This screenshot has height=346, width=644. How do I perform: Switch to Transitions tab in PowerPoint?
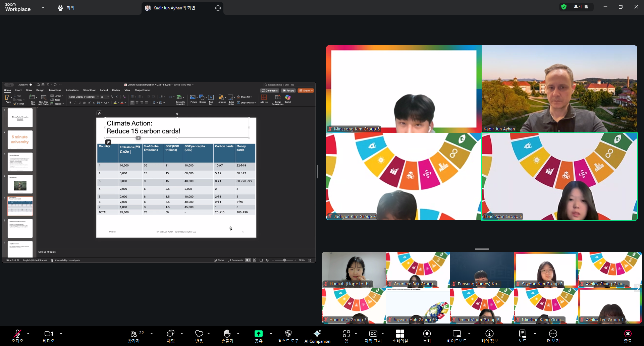(55, 90)
